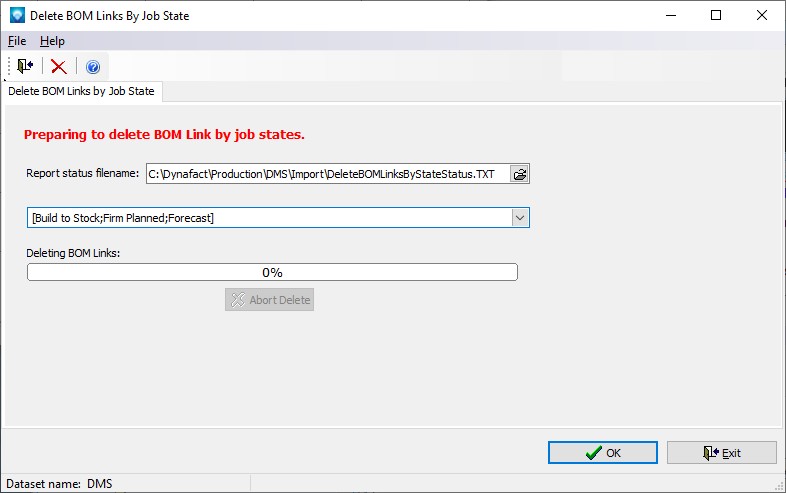Close the window using title bar X
Viewport: 786px width, 493px height.
click(761, 16)
